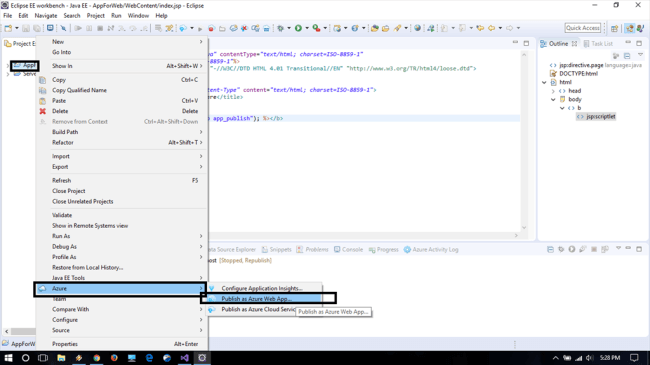This screenshot has height=365, width=650.
Task: Open the Navigate menu
Action: point(46,16)
